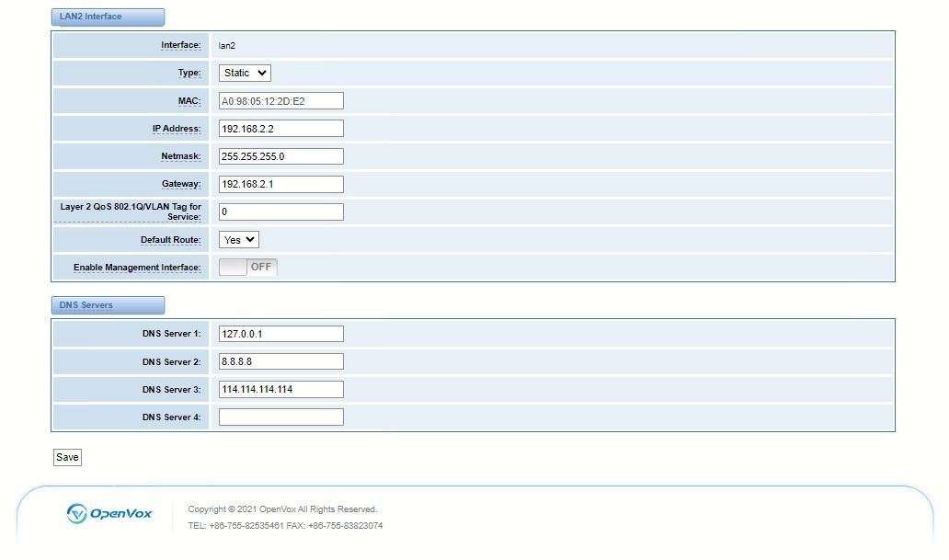
Task: Open the Type dropdown set to Static
Action: tap(245, 73)
